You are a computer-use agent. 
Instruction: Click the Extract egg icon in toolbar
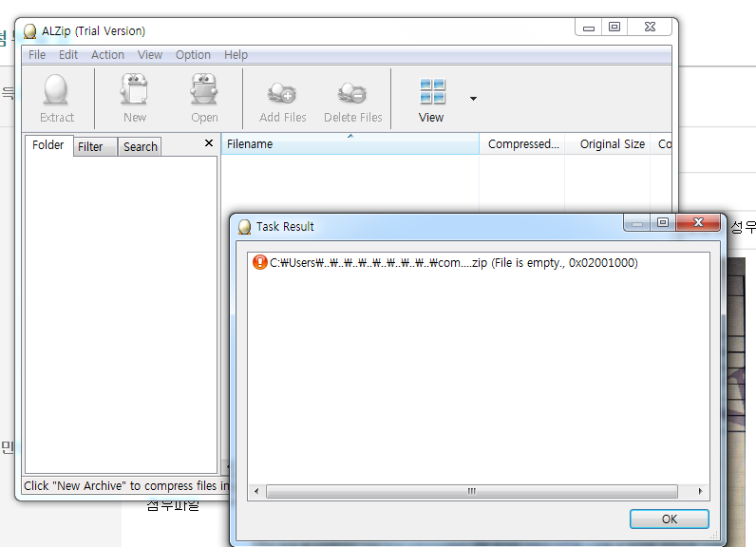coord(56,92)
